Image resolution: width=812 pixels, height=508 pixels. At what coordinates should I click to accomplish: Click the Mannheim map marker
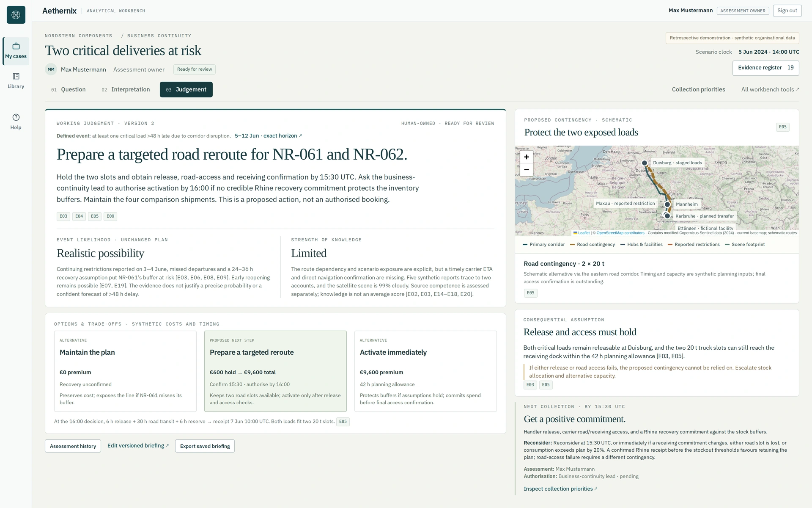click(x=667, y=204)
